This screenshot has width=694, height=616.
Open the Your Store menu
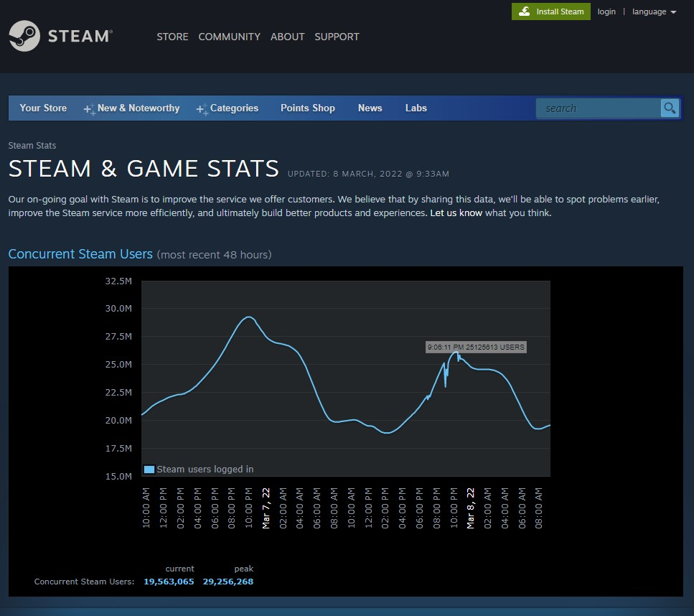click(x=43, y=108)
